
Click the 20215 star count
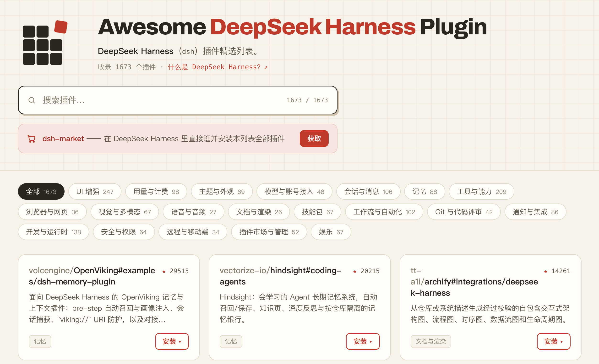pyautogui.click(x=370, y=271)
